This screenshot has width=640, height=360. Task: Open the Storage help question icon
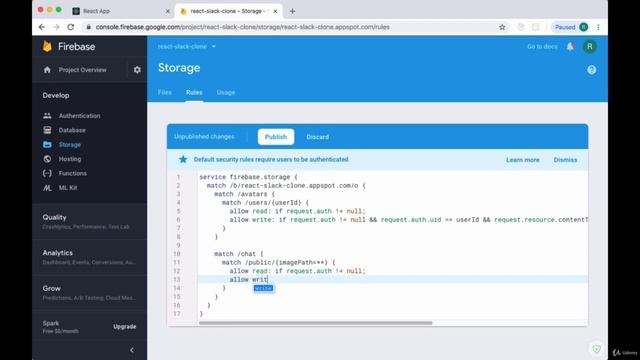(591, 70)
